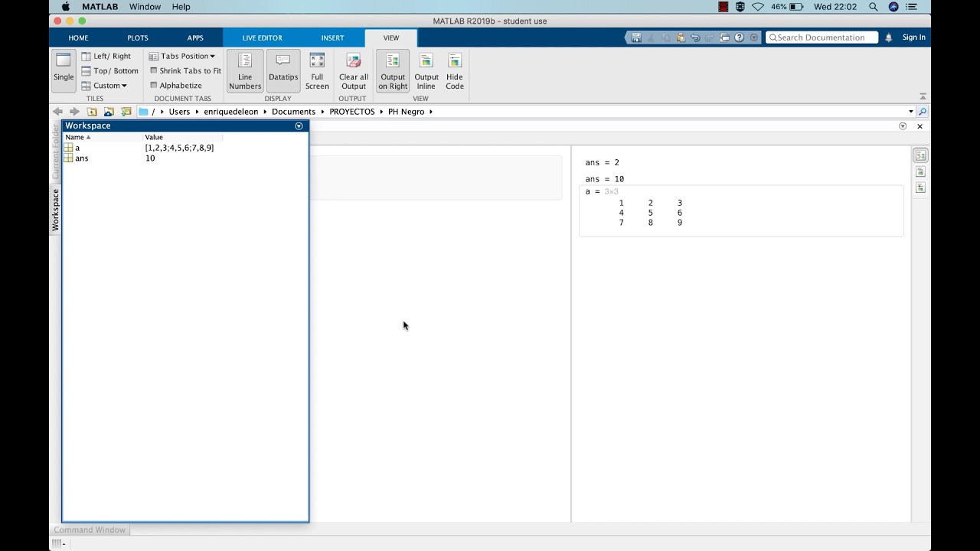Click the Spotlight search icon in the menu bar
This screenshot has height=551, width=980.
point(873,7)
